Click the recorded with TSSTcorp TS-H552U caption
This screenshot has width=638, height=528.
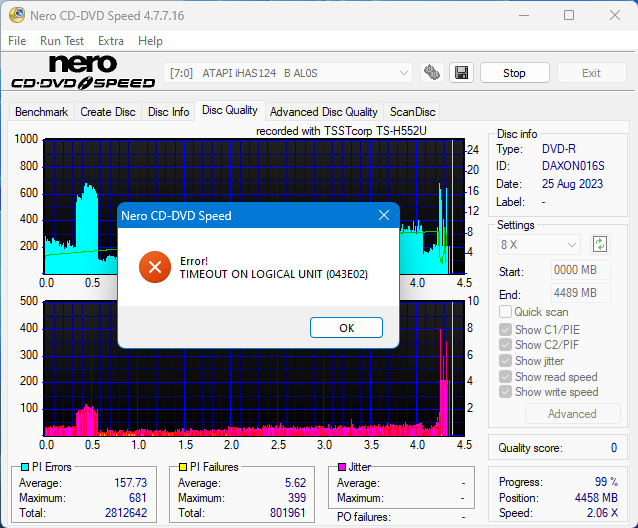(x=341, y=131)
